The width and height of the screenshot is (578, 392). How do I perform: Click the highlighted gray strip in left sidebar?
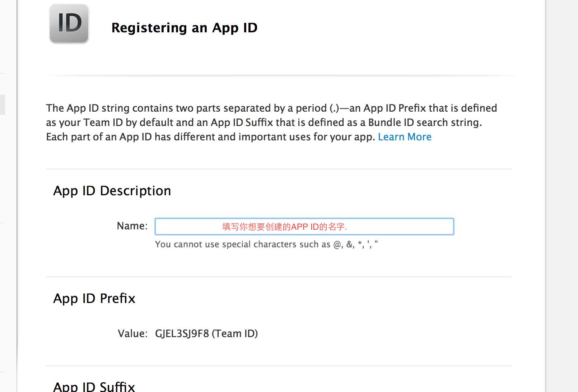(x=2, y=105)
